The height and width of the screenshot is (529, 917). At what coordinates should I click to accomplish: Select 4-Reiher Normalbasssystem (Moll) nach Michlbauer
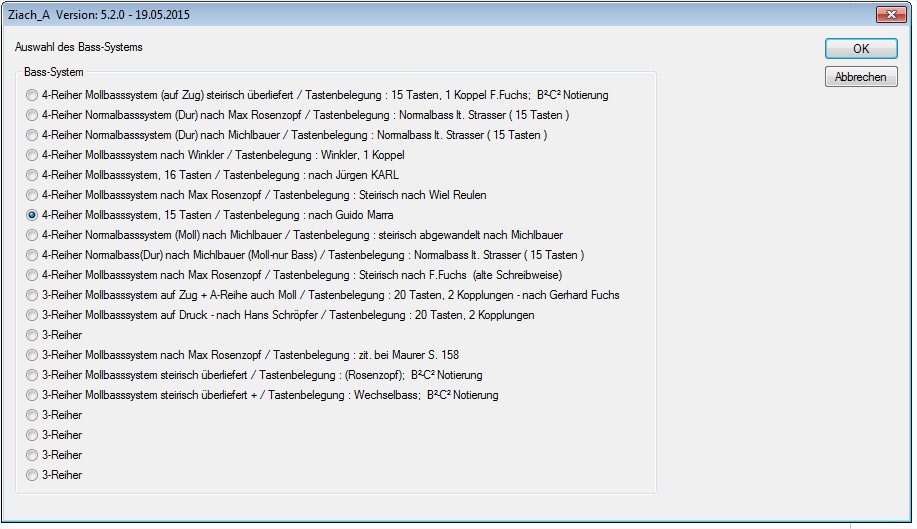click(33, 235)
